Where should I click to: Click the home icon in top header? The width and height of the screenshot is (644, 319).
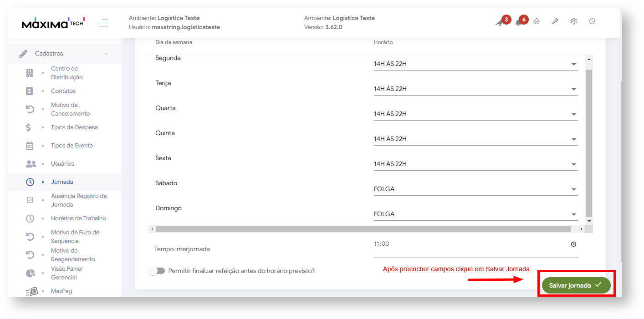tap(537, 21)
